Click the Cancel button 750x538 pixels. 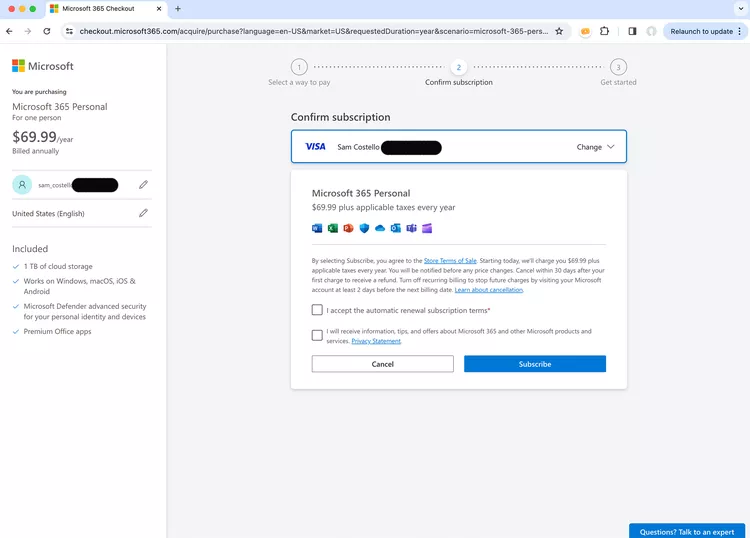382,364
